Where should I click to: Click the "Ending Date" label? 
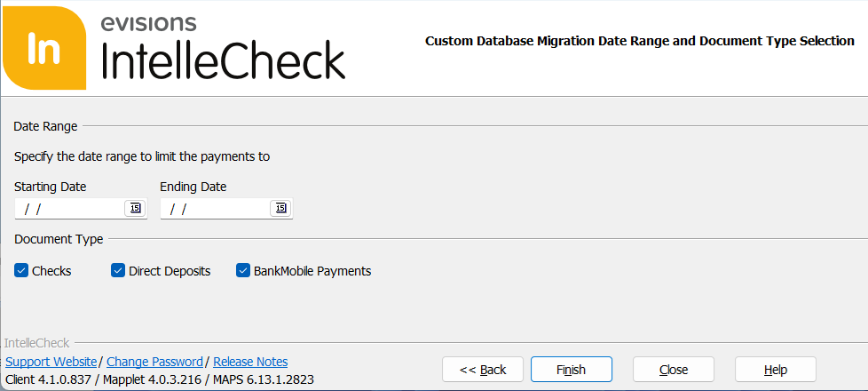(193, 187)
